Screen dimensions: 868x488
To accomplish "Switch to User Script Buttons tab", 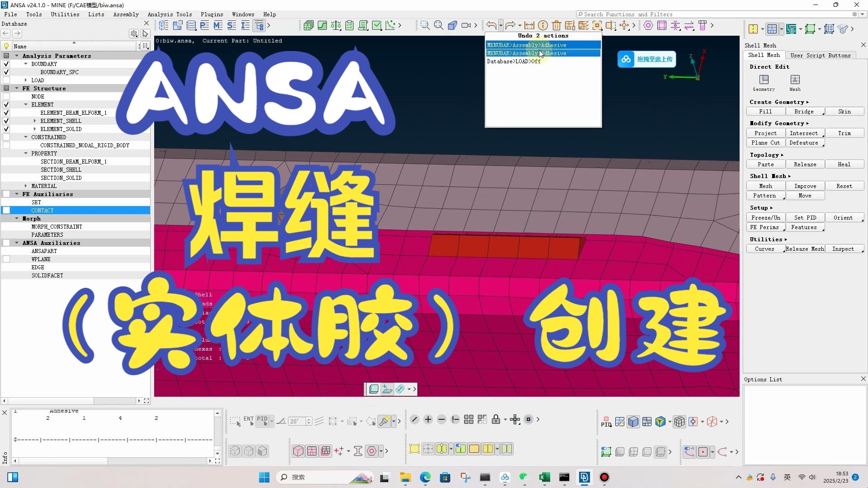I will point(820,56).
